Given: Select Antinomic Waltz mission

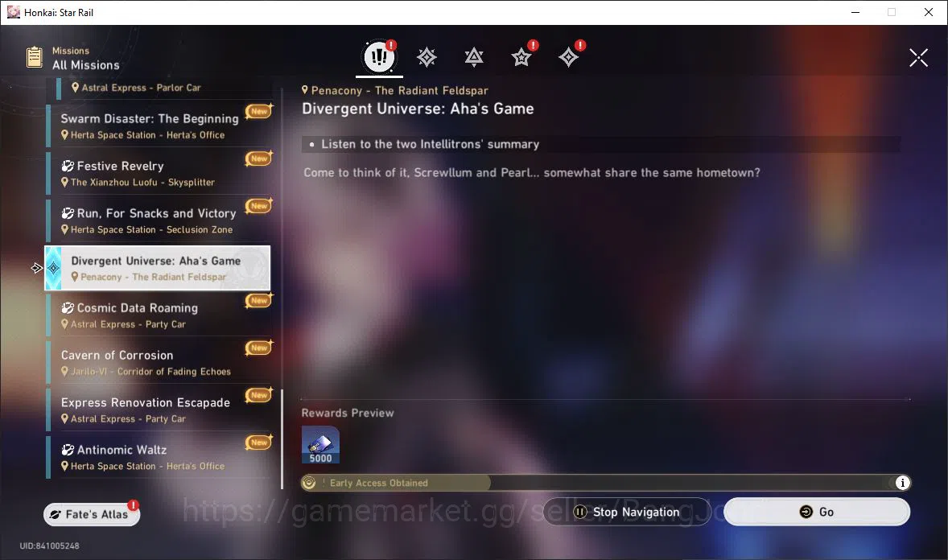Looking at the screenshot, I should (159, 456).
